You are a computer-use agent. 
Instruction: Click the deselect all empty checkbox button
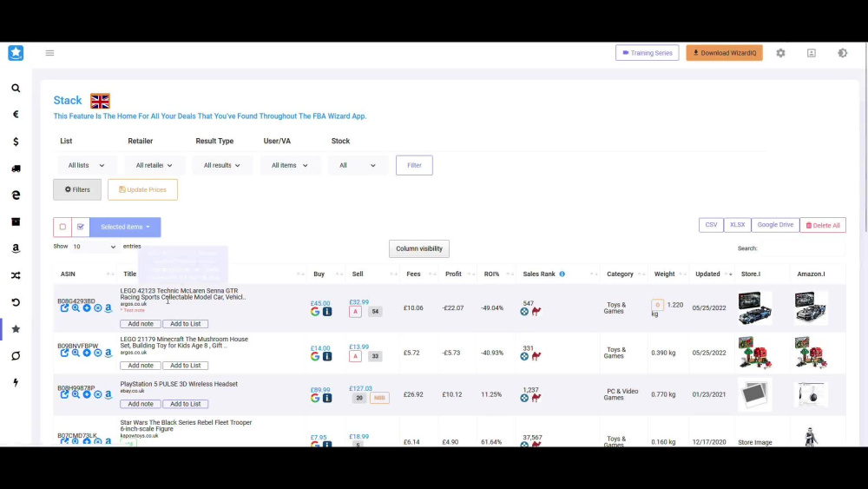tap(62, 227)
